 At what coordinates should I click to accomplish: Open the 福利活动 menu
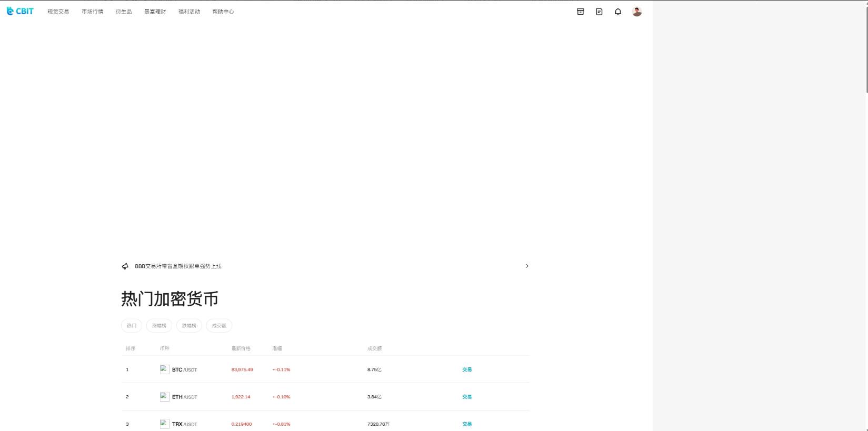[189, 12]
